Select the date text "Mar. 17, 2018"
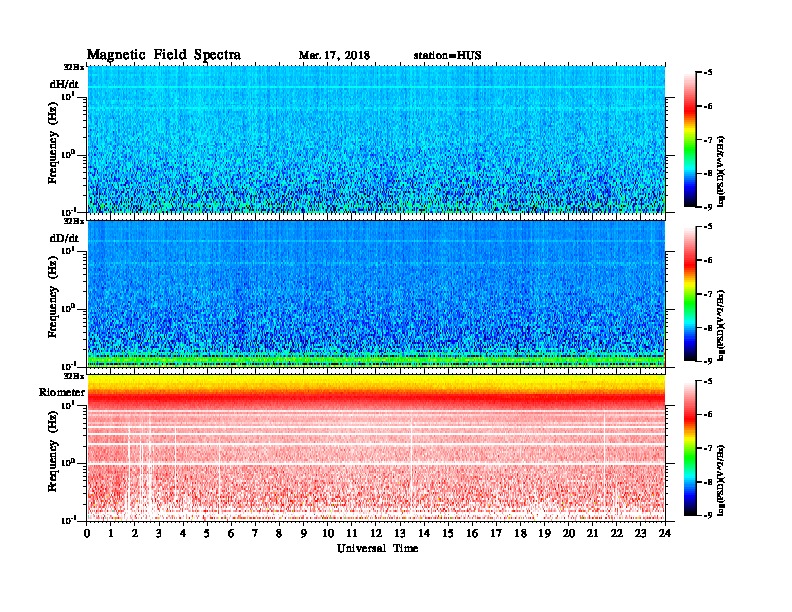This screenshot has height=612, width=792. (x=334, y=56)
